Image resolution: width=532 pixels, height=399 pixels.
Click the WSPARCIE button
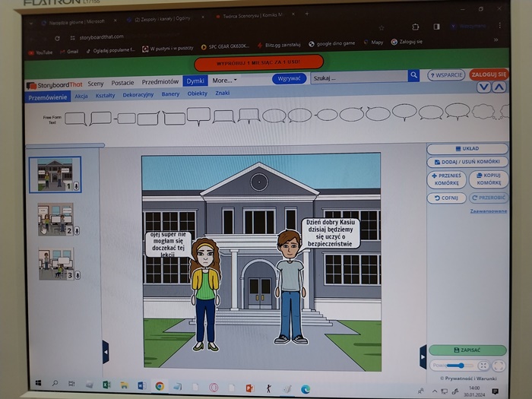(446, 75)
